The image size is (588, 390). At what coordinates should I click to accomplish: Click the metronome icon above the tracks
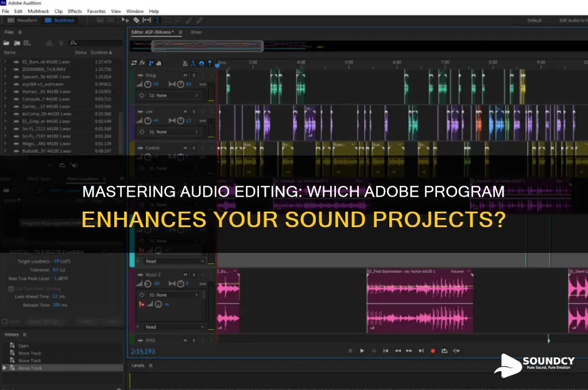tap(185, 63)
